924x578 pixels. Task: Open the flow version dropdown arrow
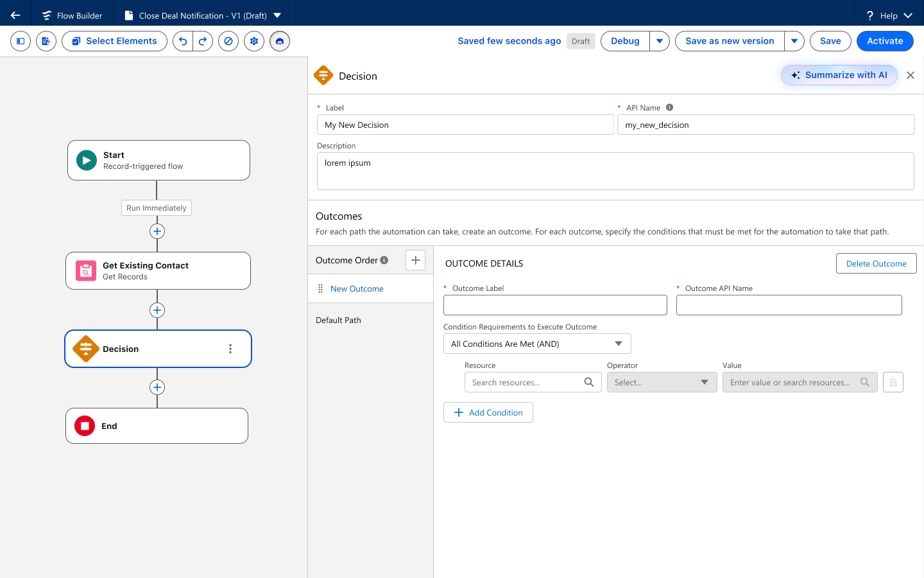click(x=277, y=15)
